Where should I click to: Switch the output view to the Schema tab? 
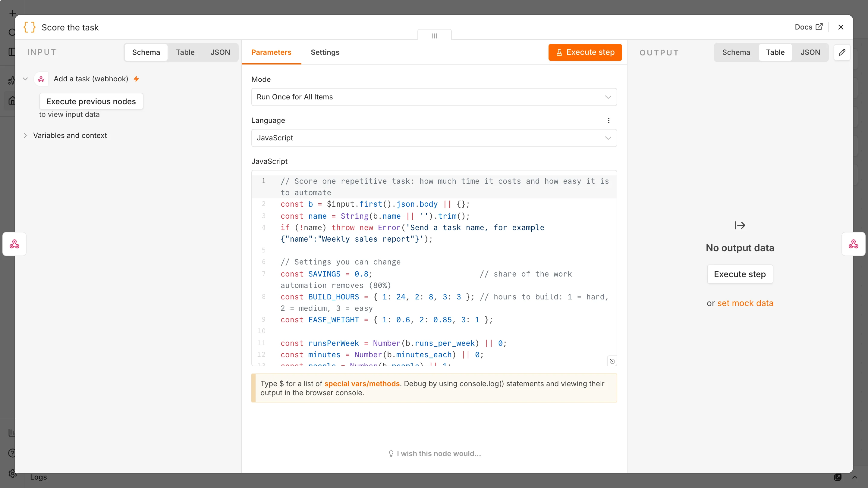point(736,52)
